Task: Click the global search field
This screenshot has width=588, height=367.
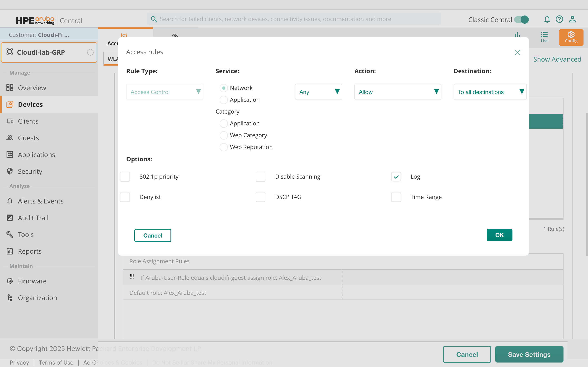Action: pyautogui.click(x=294, y=19)
